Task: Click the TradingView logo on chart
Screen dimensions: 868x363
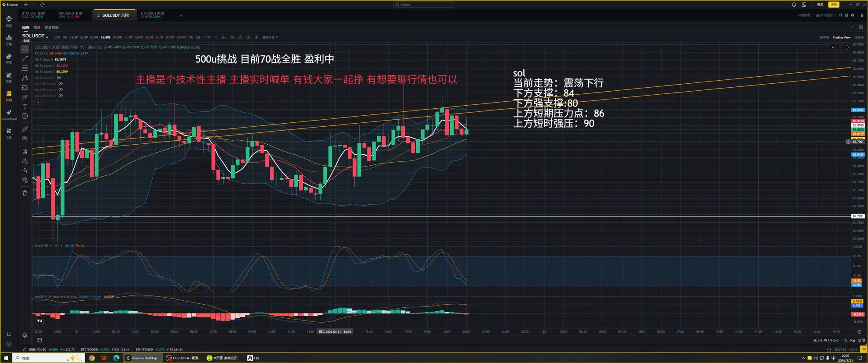Action: 39,321
